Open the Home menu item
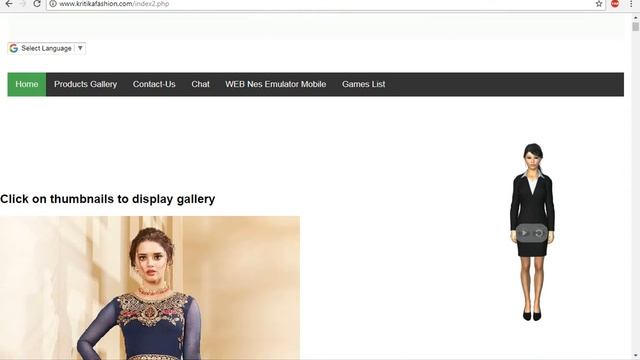 27,84
